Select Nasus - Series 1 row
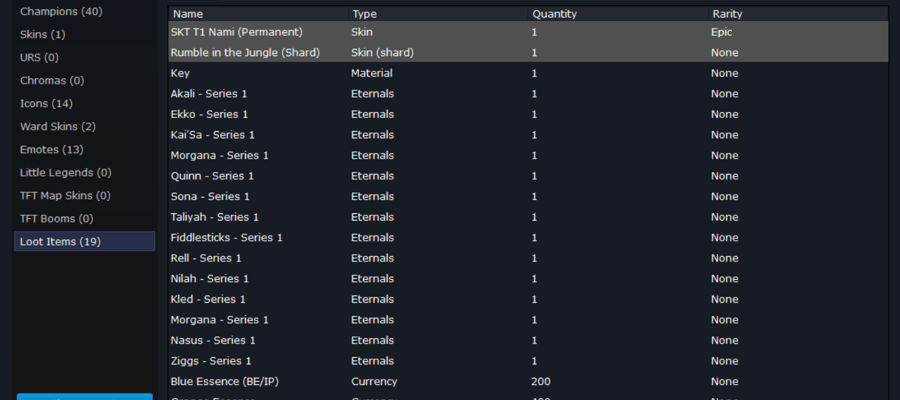 pyautogui.click(x=528, y=340)
